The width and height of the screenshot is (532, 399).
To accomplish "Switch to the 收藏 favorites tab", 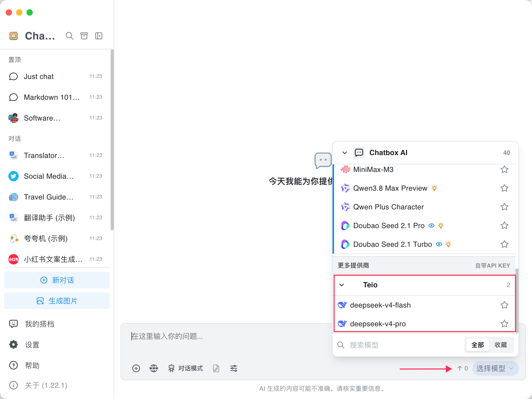I will (501, 345).
